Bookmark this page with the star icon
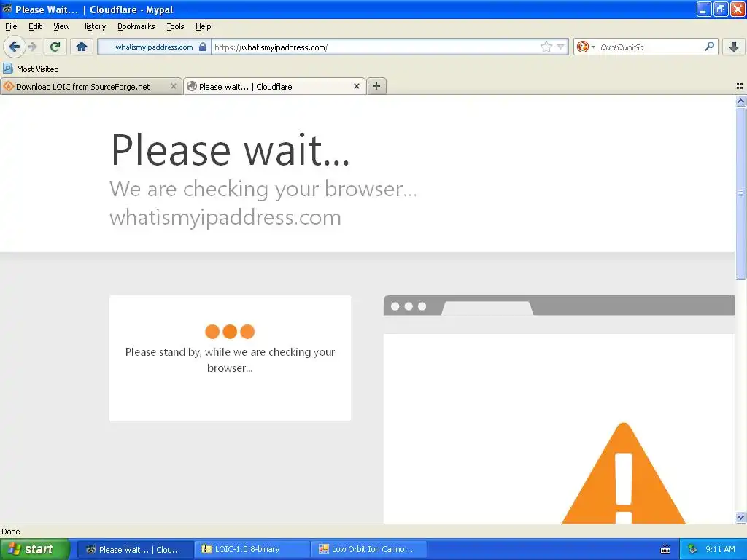This screenshot has height=560, width=747. click(546, 47)
